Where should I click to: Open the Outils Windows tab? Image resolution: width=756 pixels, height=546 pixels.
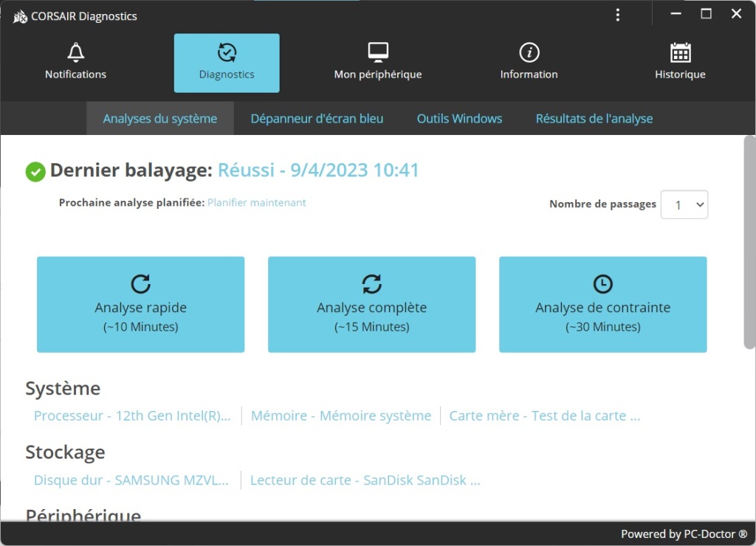[x=459, y=118]
